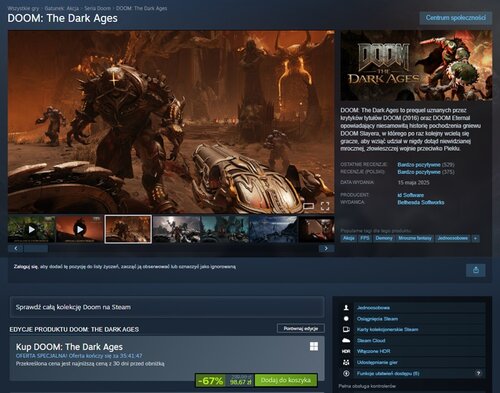Open help icon for accessibility features
The image size is (500, 393).
point(479,373)
